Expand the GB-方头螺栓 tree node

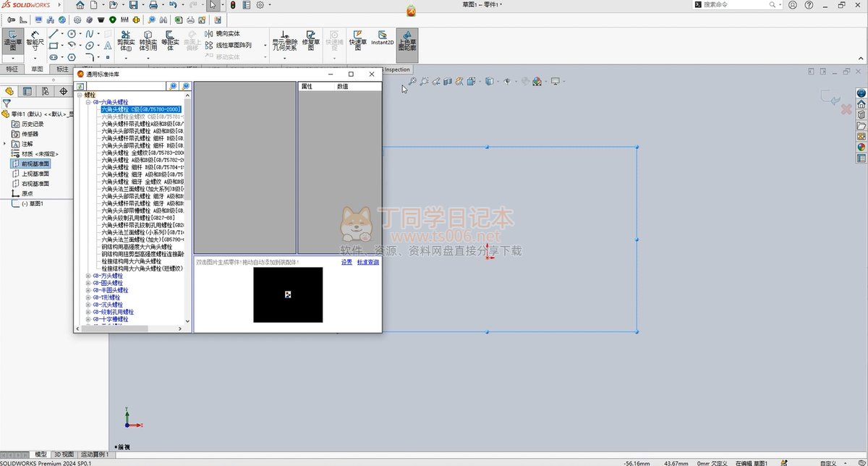(88, 276)
